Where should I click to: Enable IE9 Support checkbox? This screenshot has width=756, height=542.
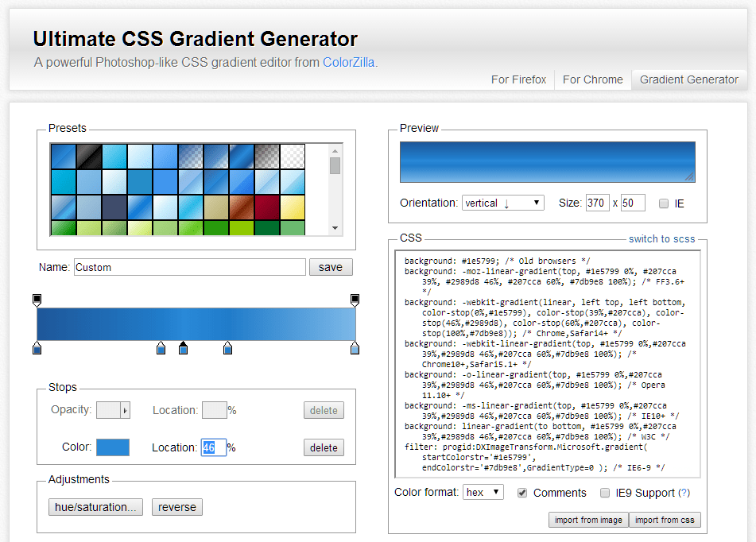click(605, 493)
